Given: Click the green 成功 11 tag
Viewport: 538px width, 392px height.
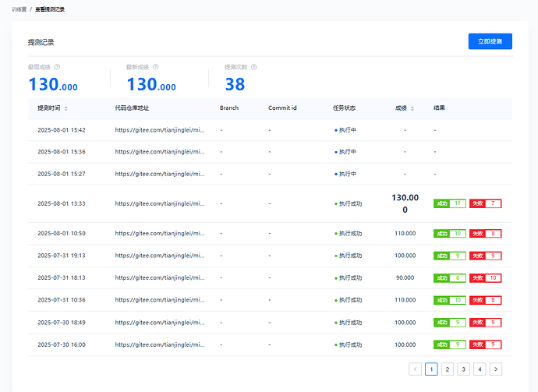Looking at the screenshot, I should point(449,203).
